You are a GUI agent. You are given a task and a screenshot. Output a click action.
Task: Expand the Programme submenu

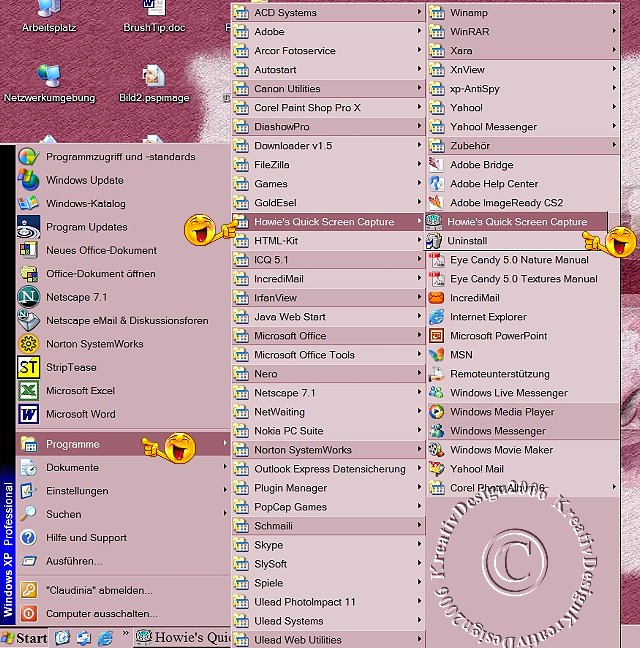click(x=123, y=444)
